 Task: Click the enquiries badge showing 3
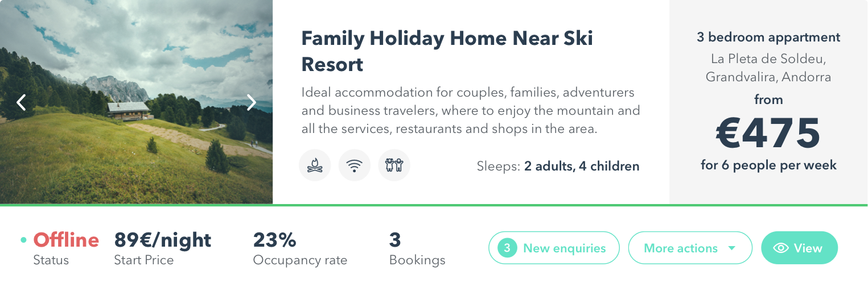[x=507, y=248]
